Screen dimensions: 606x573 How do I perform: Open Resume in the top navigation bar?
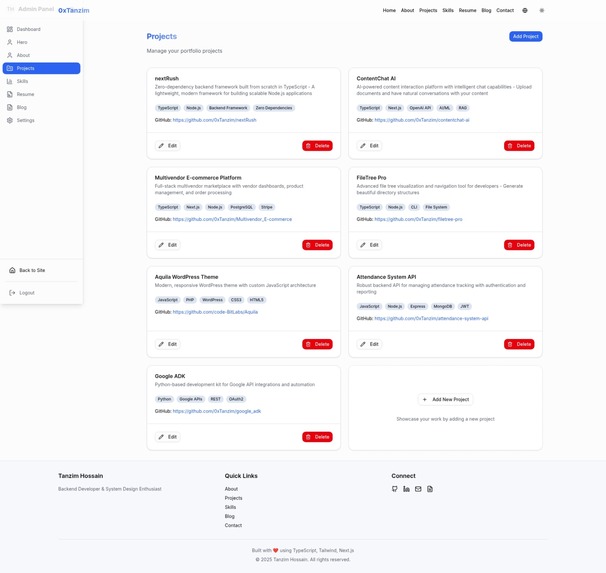point(467,10)
